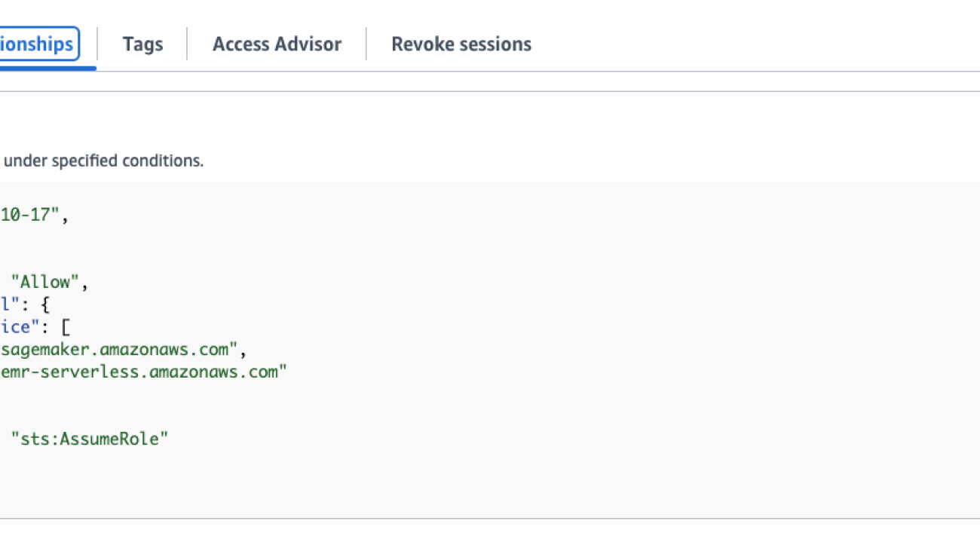The image size is (980, 551).
Task: Select the Revoke sessions tab
Action: click(461, 44)
